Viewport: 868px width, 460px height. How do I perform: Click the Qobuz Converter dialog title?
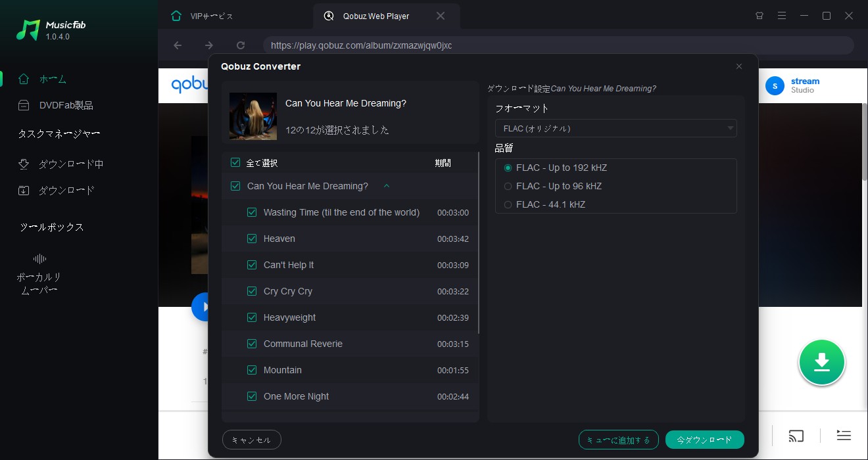[260, 66]
